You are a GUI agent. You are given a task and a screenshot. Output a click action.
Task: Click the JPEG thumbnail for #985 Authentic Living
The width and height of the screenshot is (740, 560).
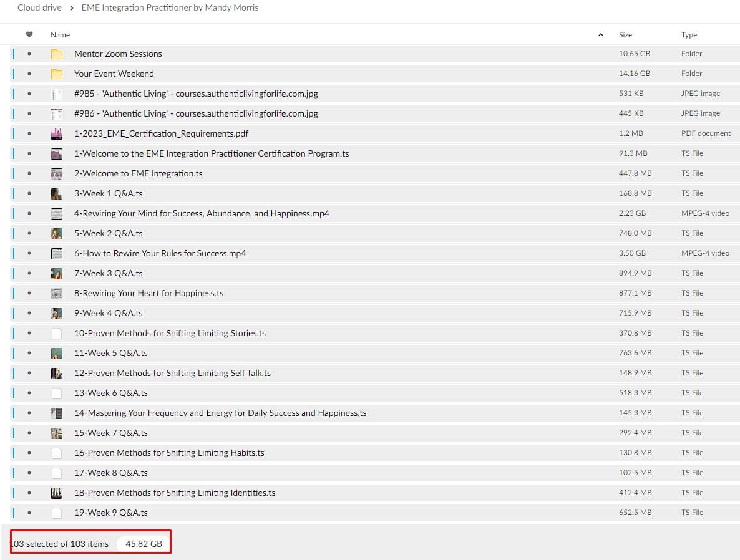pos(57,94)
